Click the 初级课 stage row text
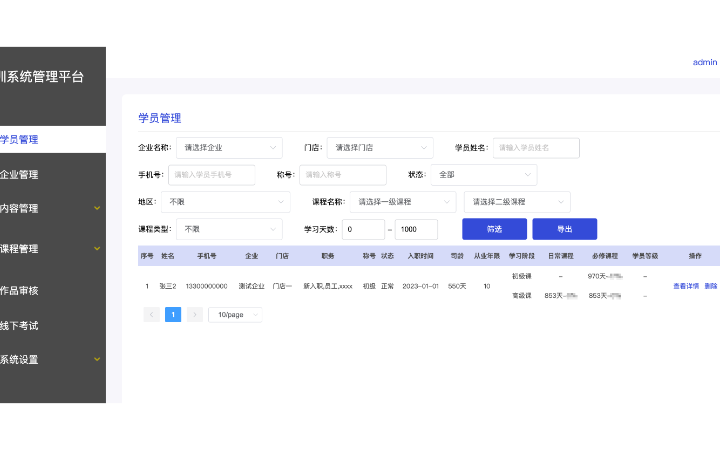 click(x=522, y=276)
